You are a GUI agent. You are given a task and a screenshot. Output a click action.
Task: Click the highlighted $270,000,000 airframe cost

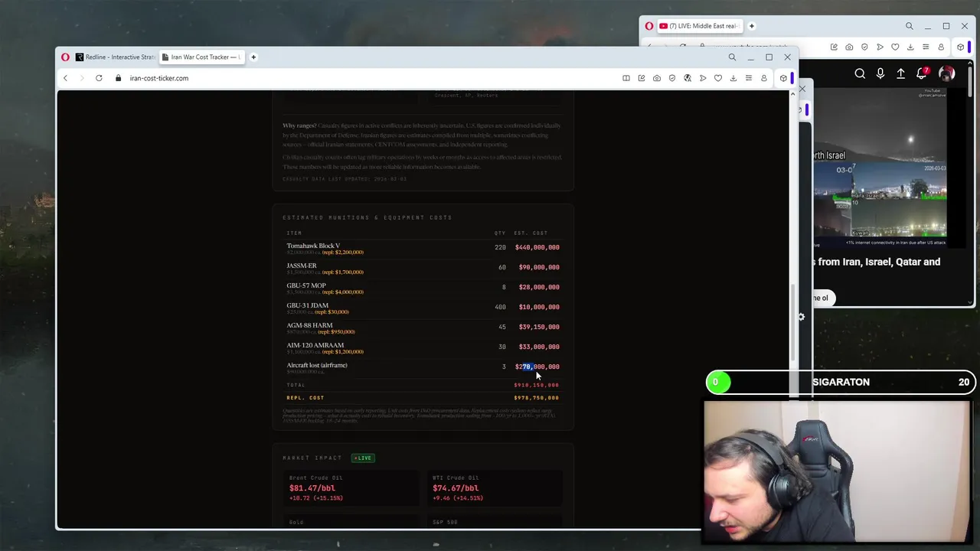[537, 367]
